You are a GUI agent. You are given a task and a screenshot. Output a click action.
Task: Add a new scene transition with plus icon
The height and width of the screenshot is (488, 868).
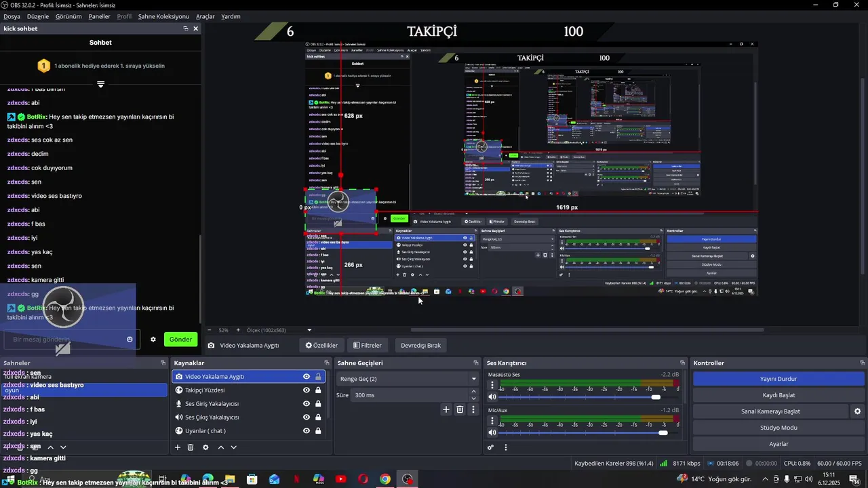coord(446,409)
